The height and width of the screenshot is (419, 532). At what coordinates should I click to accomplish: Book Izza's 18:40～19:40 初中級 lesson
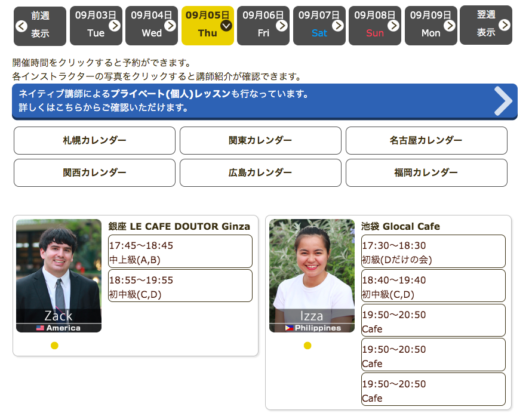[433, 286]
